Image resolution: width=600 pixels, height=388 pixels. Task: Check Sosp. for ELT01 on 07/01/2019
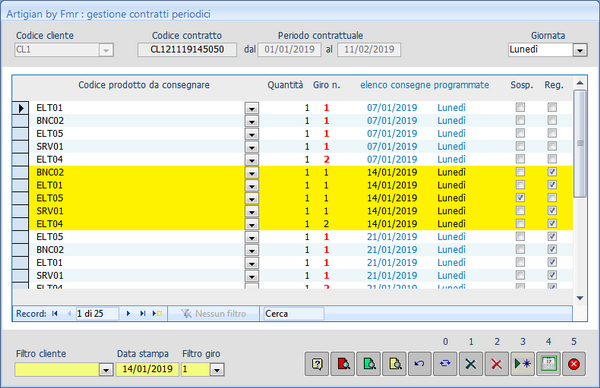click(x=520, y=107)
